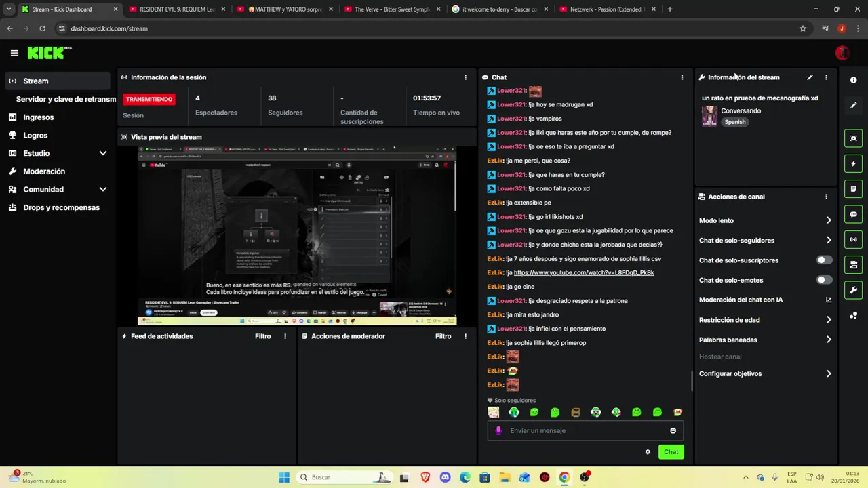
Task: Expand Palabras baneadas options
Action: [x=829, y=340]
